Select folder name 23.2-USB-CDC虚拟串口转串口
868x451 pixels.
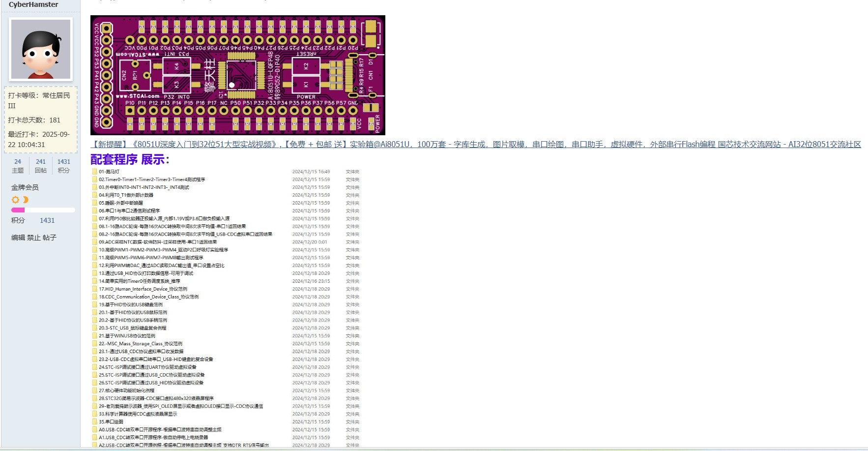coord(156,360)
